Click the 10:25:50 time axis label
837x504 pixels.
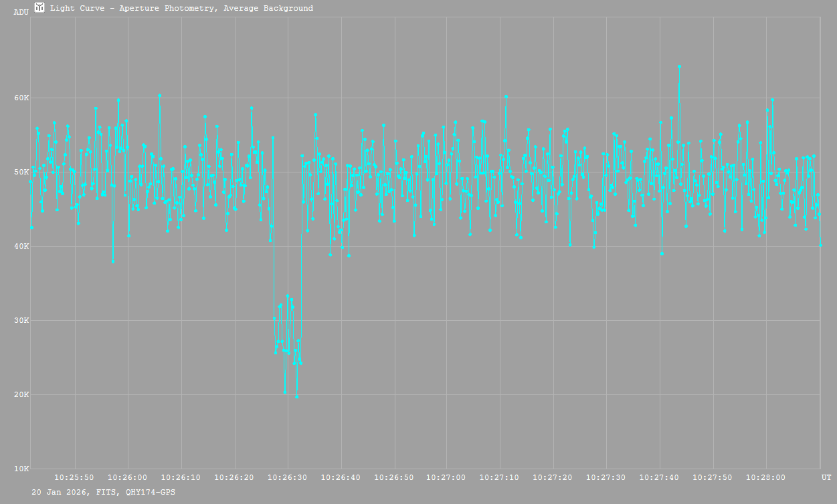[74, 478]
